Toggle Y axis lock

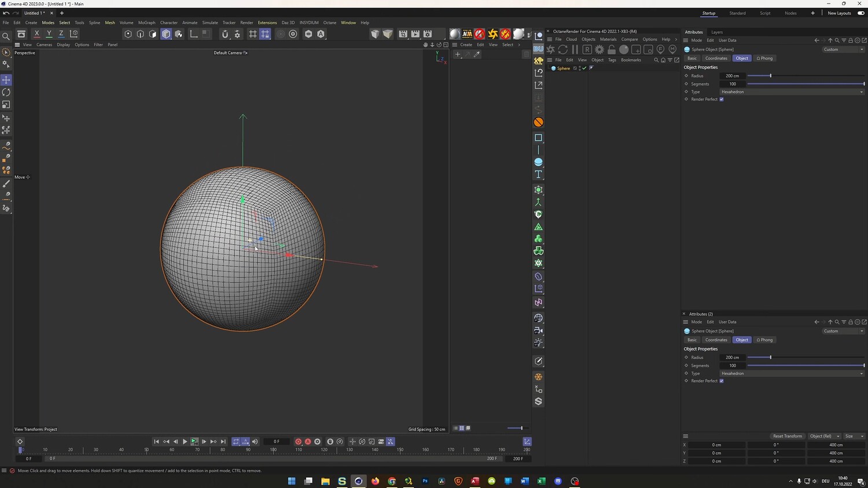pyautogui.click(x=49, y=34)
